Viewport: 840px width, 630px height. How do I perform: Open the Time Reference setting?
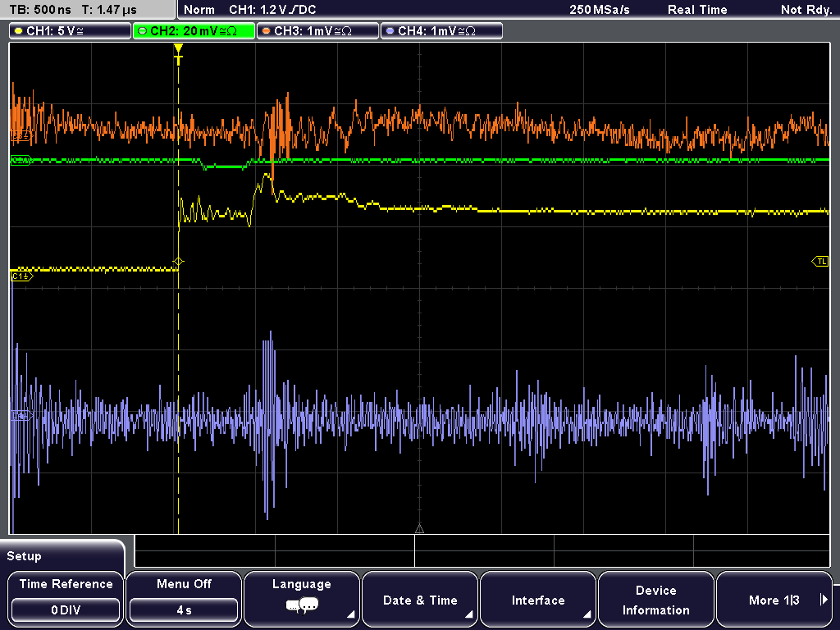66,599
